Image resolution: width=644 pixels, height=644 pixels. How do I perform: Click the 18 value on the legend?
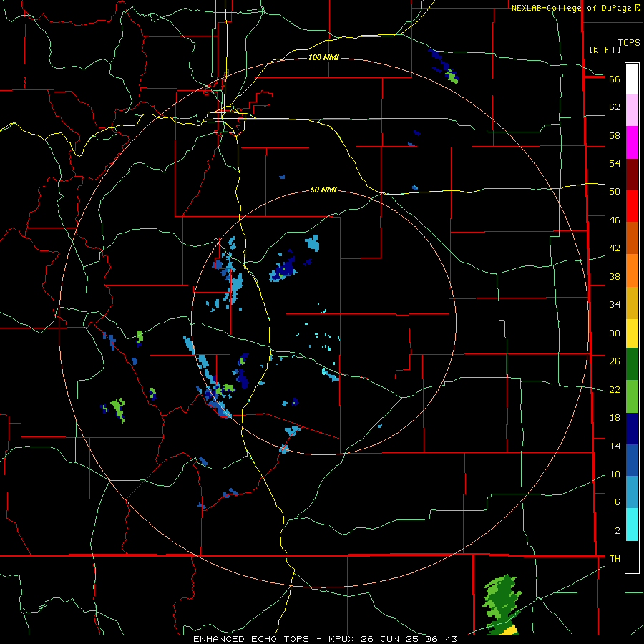pos(615,418)
